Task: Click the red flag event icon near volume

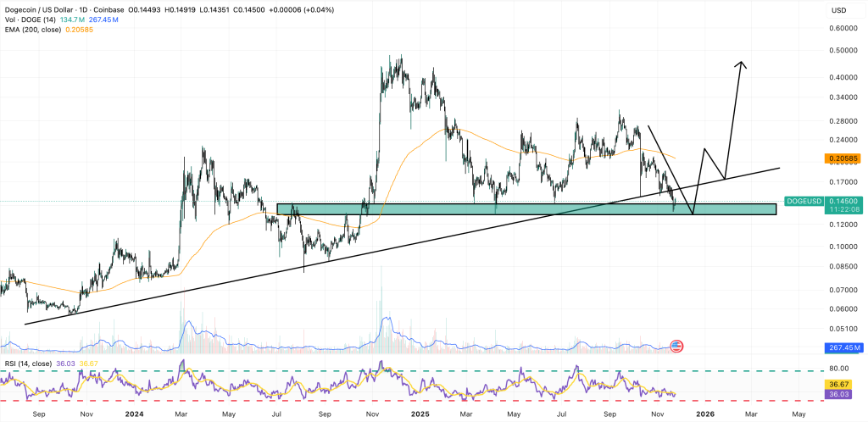Action: (676, 346)
